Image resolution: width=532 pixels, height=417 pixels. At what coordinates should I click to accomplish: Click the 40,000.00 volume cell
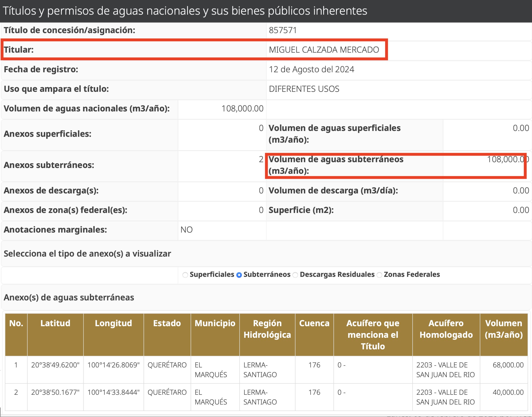point(508,392)
